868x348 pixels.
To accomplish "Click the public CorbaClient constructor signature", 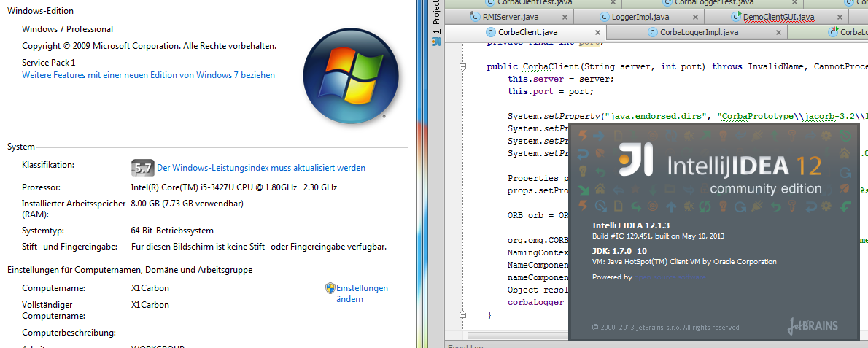I will [677, 67].
